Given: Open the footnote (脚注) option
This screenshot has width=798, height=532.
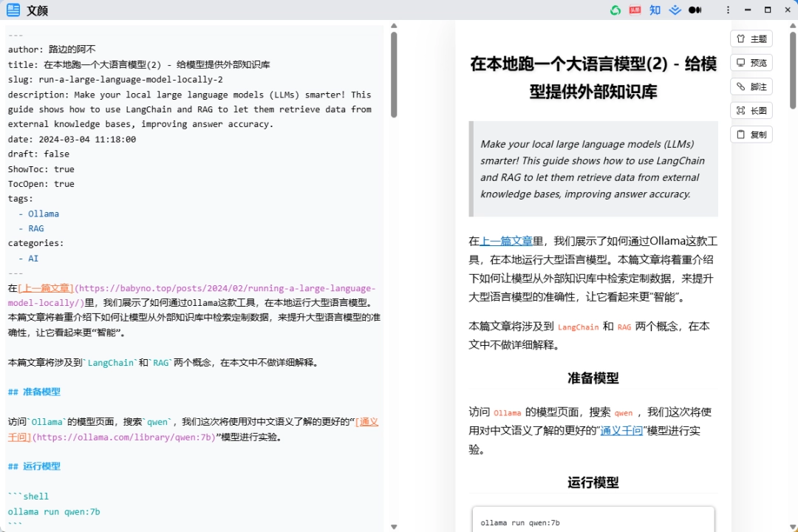Looking at the screenshot, I should [751, 86].
